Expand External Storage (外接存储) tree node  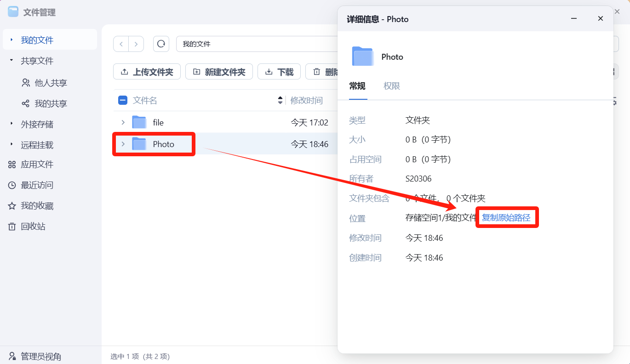(11, 124)
